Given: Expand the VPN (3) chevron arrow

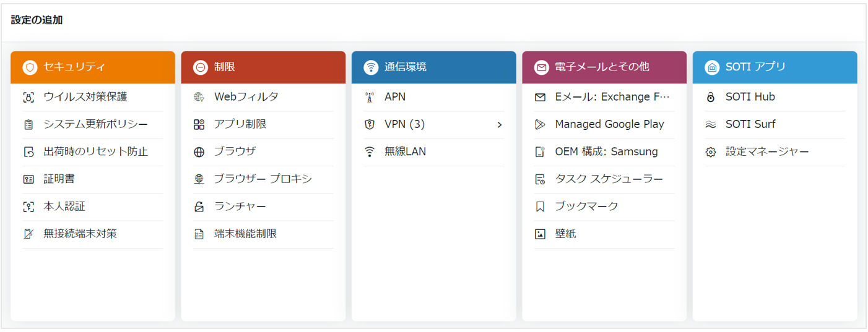Looking at the screenshot, I should 500,125.
